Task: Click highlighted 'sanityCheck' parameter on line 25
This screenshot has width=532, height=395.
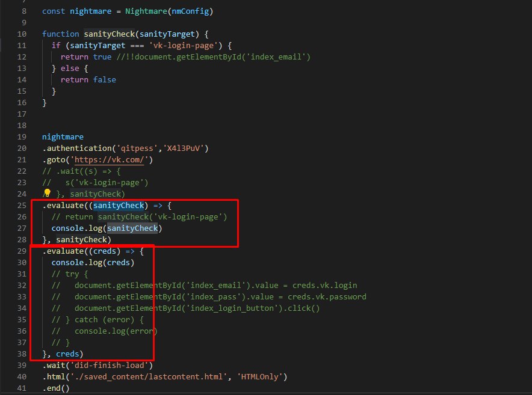Action: click(119, 206)
